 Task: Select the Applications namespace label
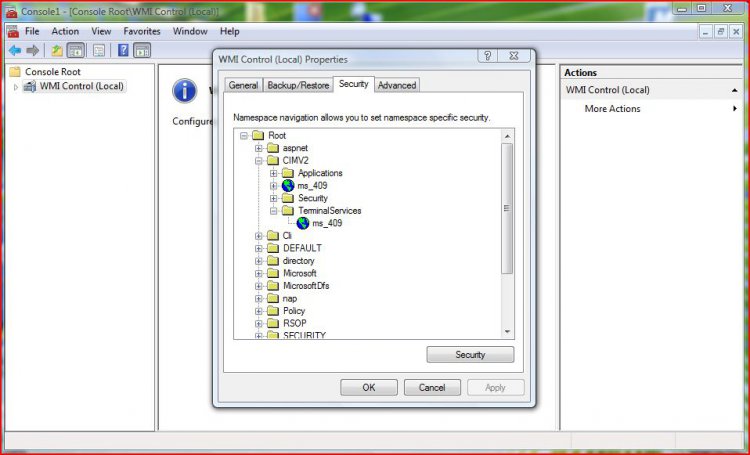[320, 173]
